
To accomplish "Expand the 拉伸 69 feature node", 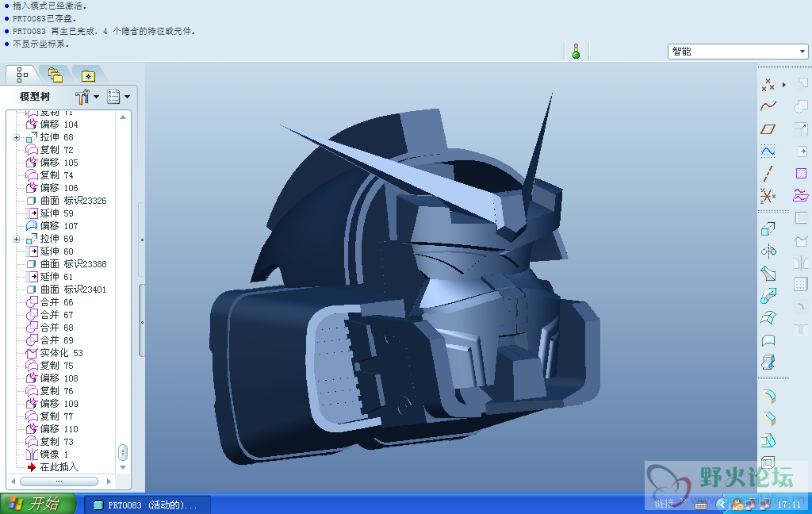I will coord(16,240).
